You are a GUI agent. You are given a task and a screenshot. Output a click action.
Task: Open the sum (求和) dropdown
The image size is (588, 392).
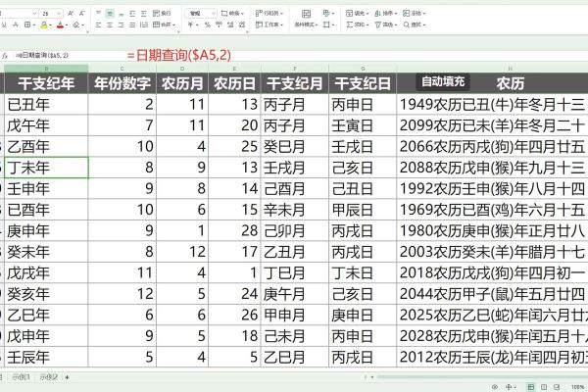pos(357,24)
